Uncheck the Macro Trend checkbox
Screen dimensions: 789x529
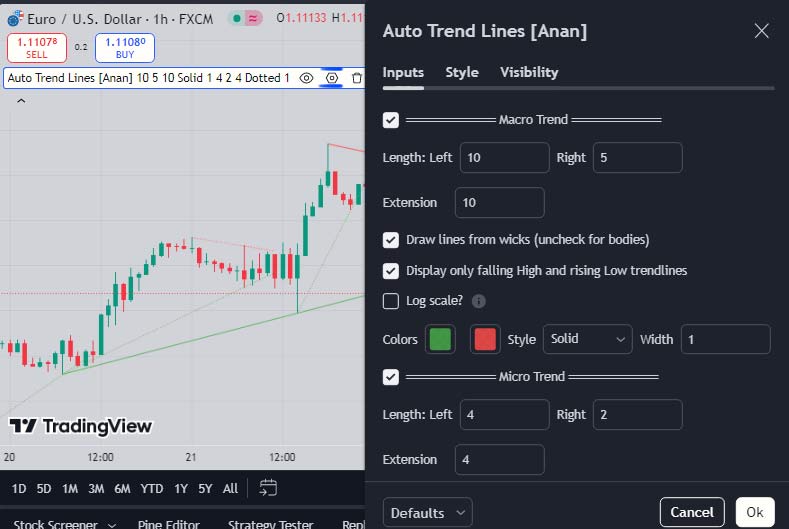click(390, 120)
